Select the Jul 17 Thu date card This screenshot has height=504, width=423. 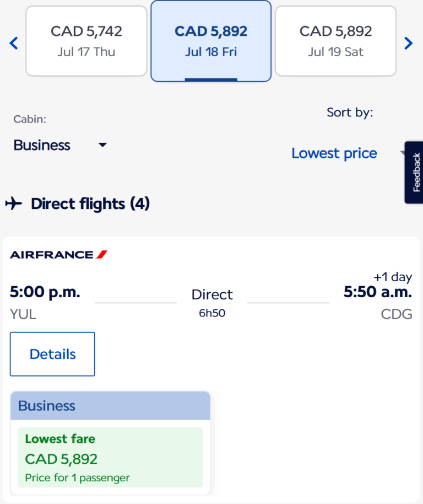86,40
